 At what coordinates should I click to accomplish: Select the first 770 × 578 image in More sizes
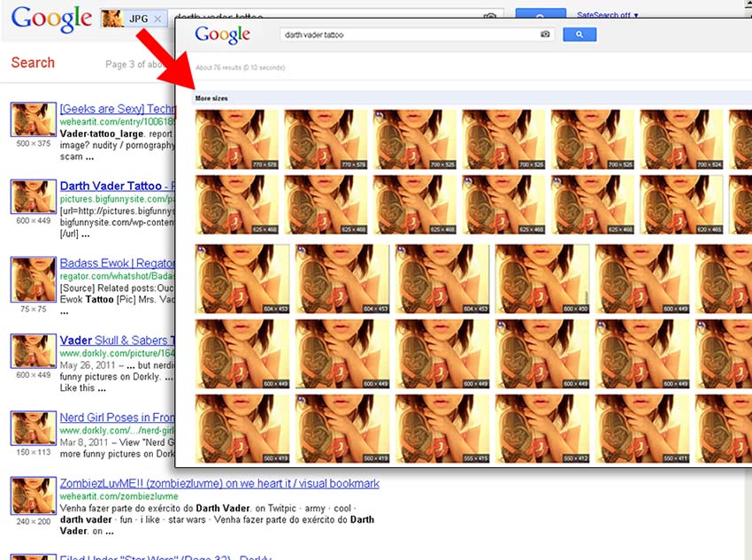(x=236, y=139)
